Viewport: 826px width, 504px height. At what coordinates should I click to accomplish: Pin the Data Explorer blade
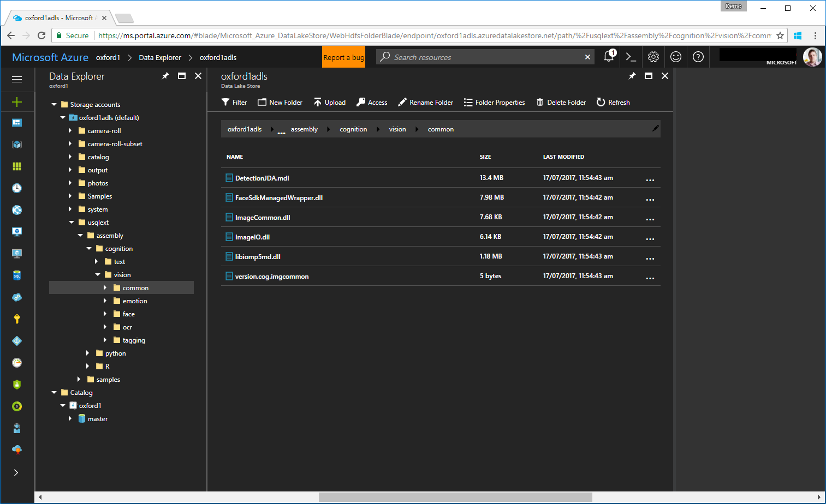[x=165, y=76]
